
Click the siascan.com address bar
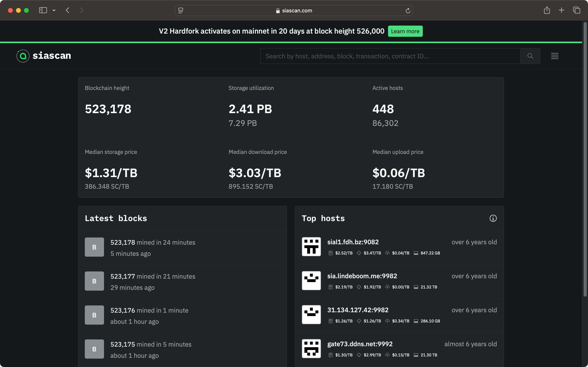click(294, 10)
